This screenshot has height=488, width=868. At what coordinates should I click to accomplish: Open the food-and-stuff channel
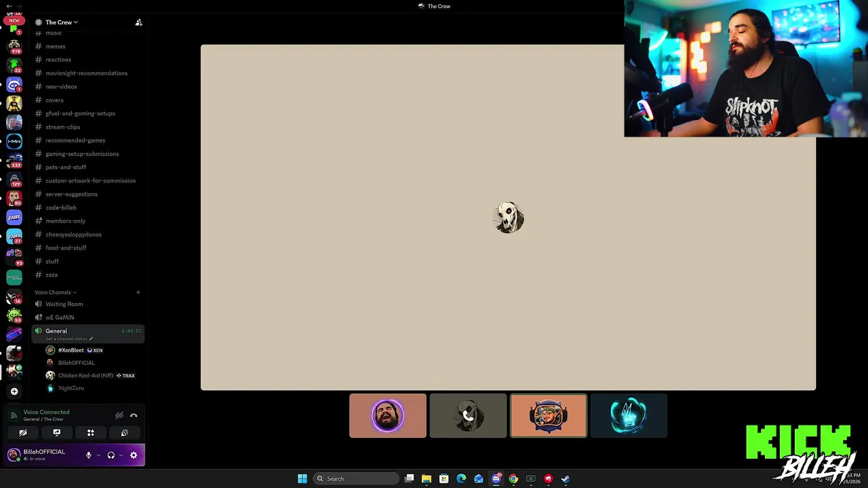(x=88, y=248)
